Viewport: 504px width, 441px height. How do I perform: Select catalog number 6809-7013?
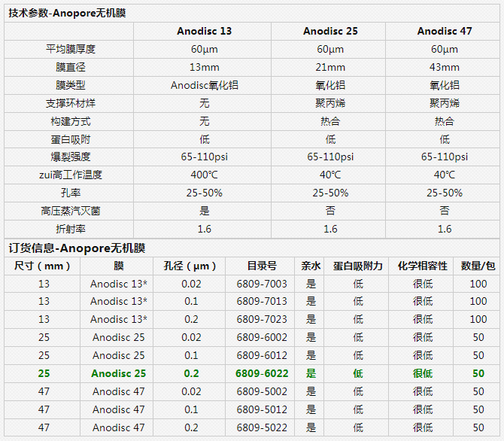pos(262,301)
